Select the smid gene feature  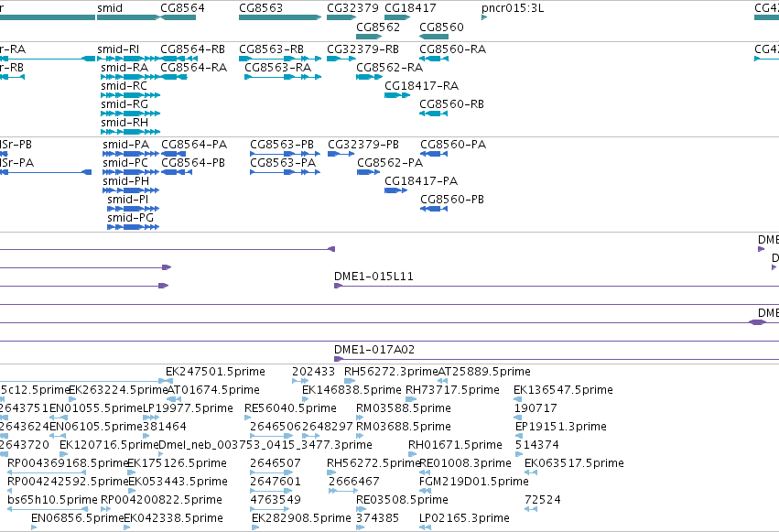[x=129, y=17]
